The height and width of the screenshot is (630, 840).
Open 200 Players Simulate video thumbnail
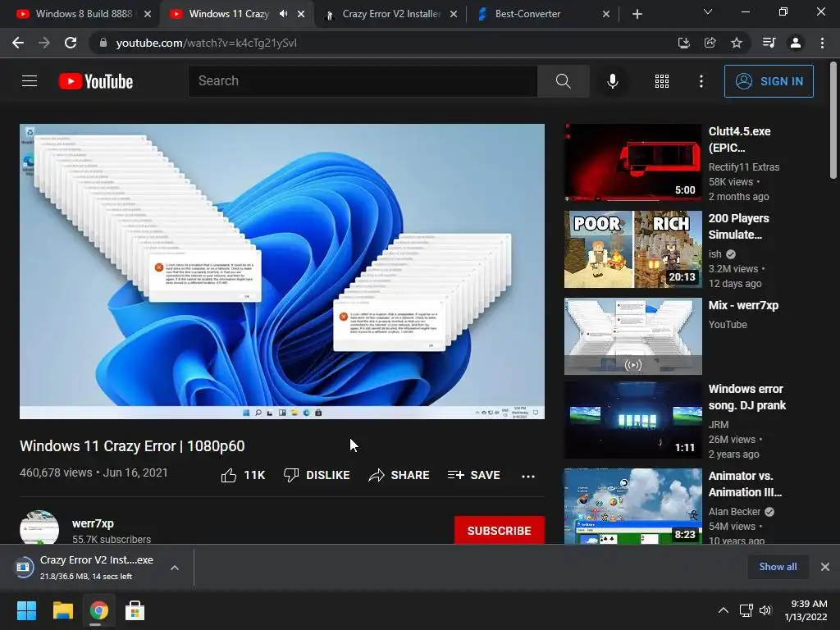632,249
